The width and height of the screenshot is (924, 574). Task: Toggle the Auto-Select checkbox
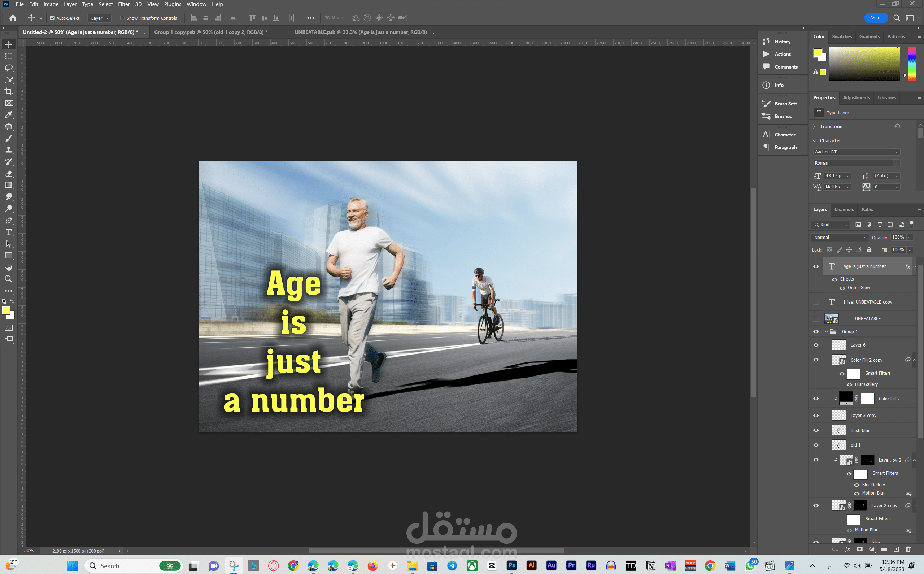[x=52, y=18]
